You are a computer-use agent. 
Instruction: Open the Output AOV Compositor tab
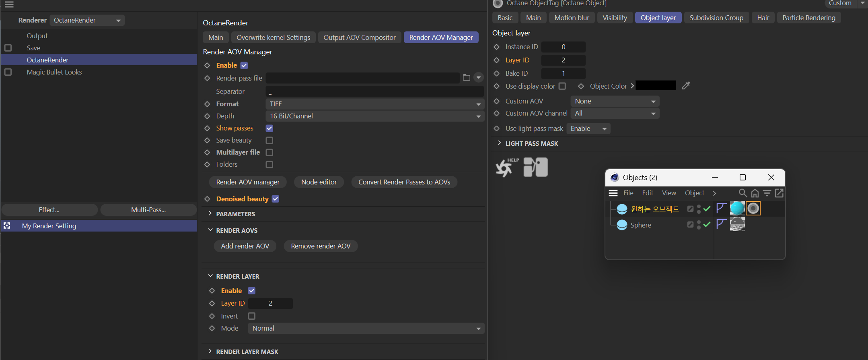(359, 37)
